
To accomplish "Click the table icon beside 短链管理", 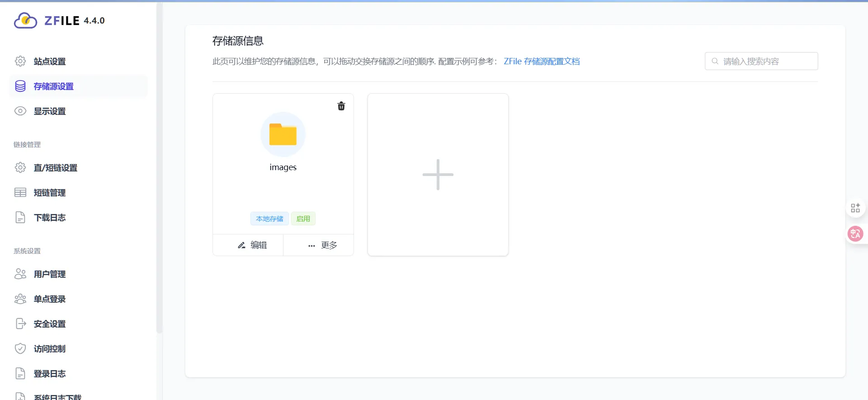I will 20,192.
